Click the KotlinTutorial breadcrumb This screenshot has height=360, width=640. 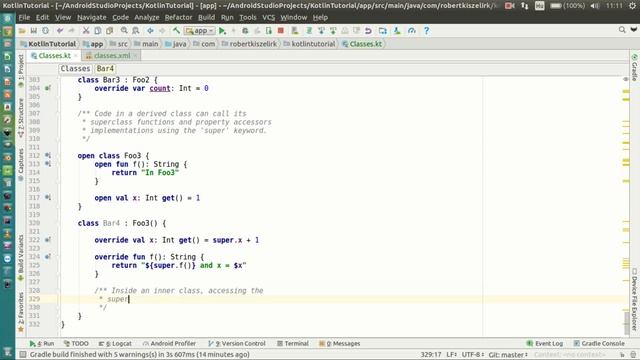[48, 44]
